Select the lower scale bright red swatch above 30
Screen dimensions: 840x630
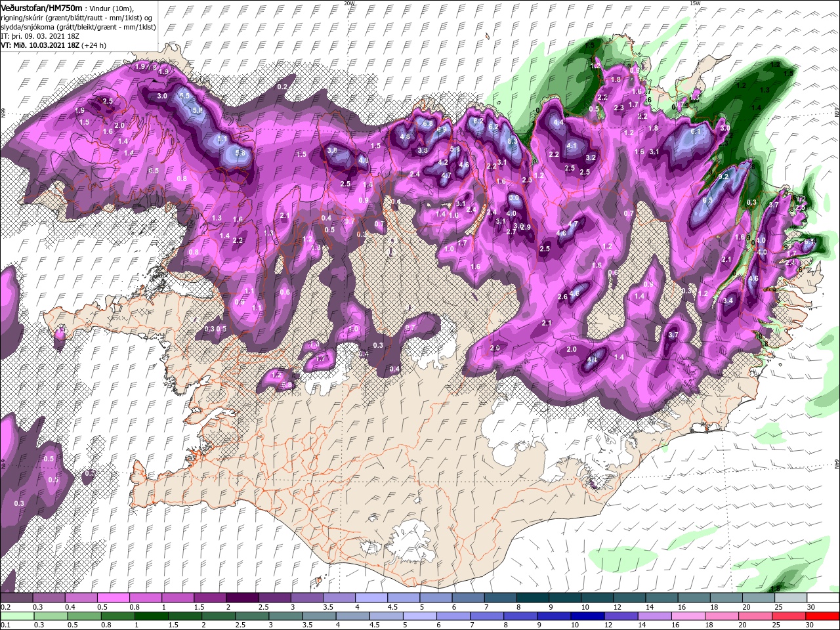[x=822, y=616]
